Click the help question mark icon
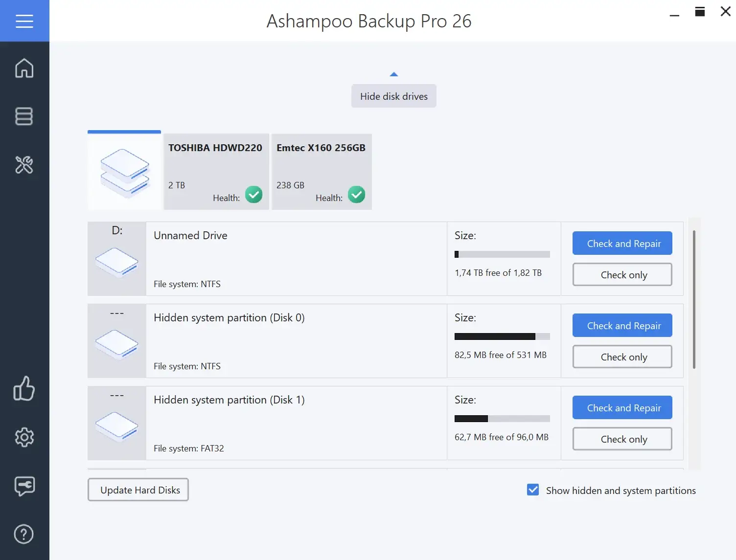 tap(23, 534)
